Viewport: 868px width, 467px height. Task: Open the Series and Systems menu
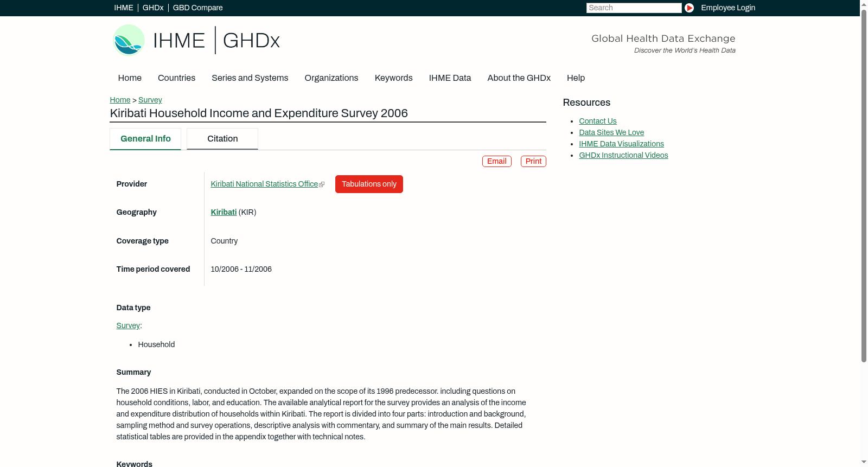(x=250, y=78)
